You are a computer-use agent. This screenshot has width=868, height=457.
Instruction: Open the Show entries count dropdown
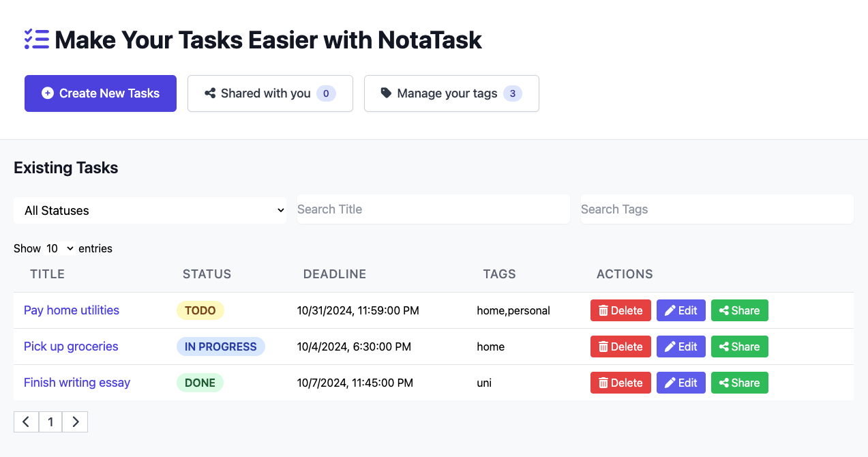point(59,248)
